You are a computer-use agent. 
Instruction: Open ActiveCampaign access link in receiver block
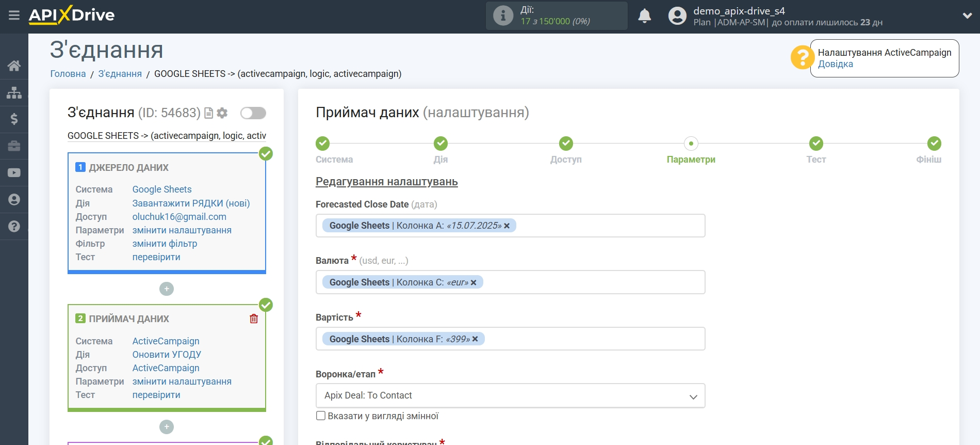[166, 368]
